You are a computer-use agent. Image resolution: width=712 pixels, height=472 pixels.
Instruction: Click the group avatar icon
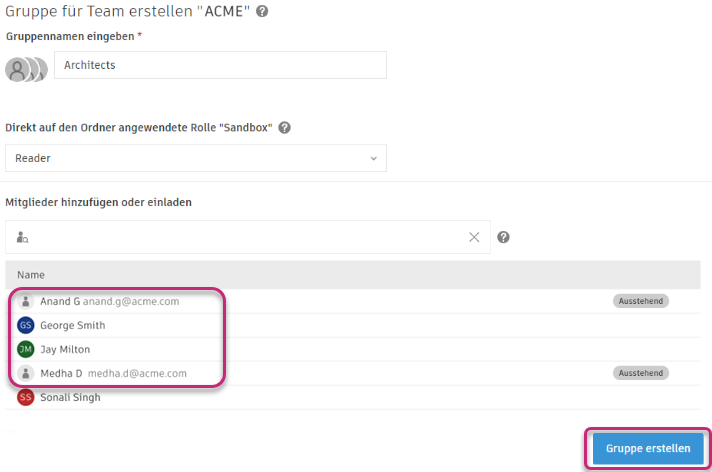point(26,68)
